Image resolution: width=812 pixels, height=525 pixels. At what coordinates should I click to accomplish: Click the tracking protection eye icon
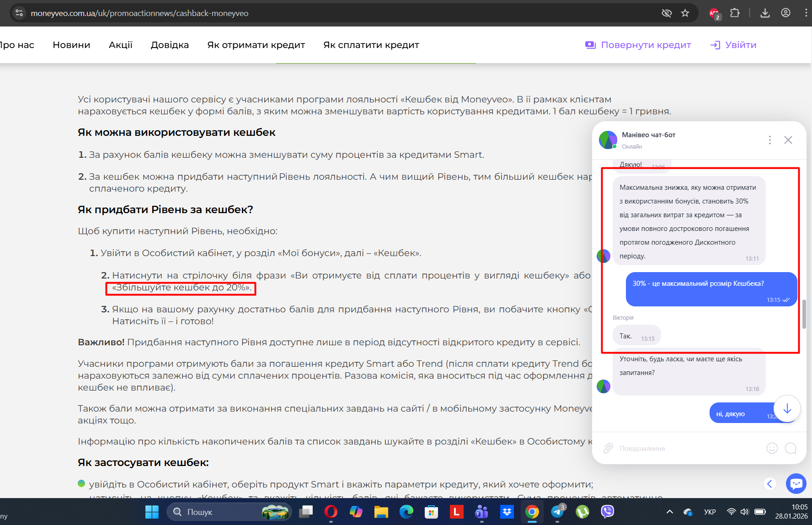[667, 13]
